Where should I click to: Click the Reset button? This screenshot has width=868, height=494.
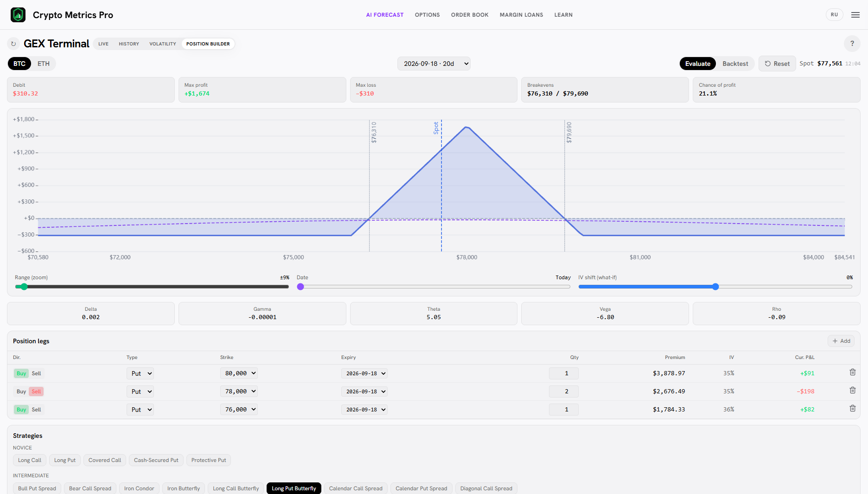[x=777, y=64]
